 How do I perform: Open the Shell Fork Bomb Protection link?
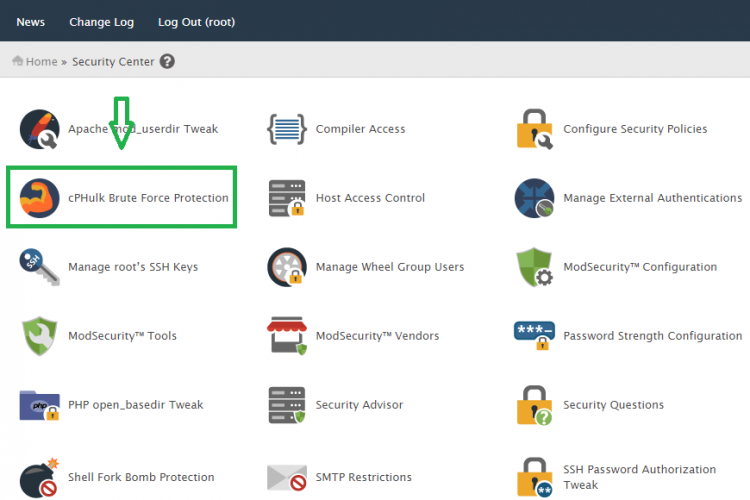point(141,478)
